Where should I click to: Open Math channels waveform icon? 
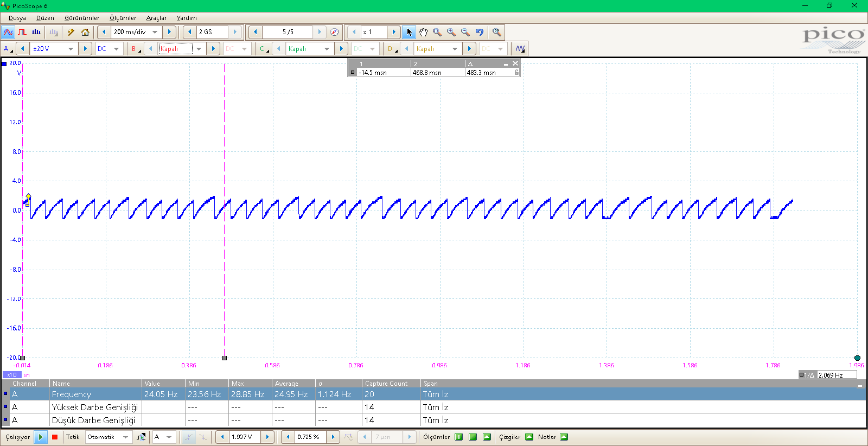point(520,49)
